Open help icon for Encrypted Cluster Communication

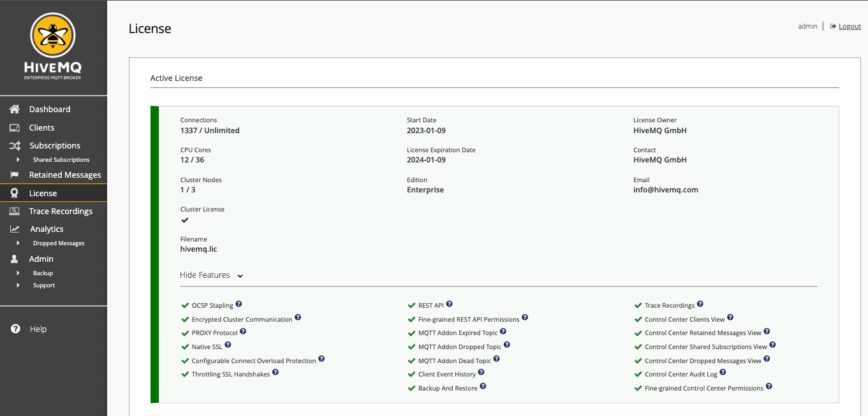point(298,318)
